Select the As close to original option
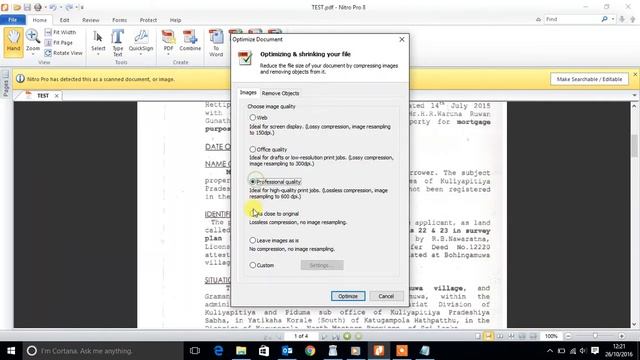Image resolution: width=640 pixels, height=360 pixels. [x=252, y=213]
